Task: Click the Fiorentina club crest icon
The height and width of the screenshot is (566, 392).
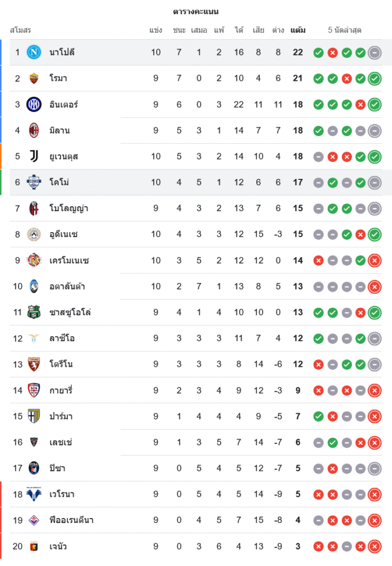Action: (34, 520)
